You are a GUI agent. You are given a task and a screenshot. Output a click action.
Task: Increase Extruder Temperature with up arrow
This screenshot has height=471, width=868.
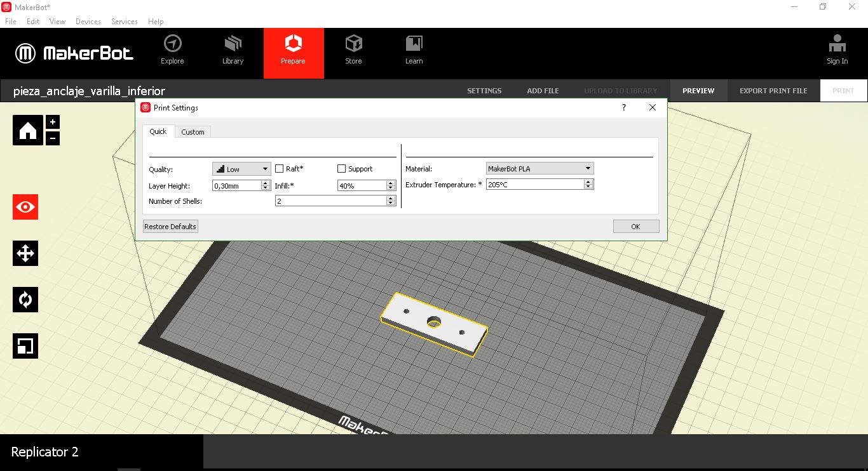coord(588,182)
